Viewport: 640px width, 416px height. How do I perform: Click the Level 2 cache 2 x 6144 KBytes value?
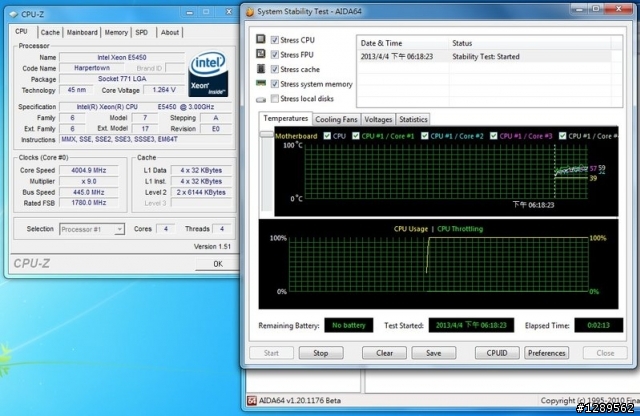pyautogui.click(x=201, y=192)
